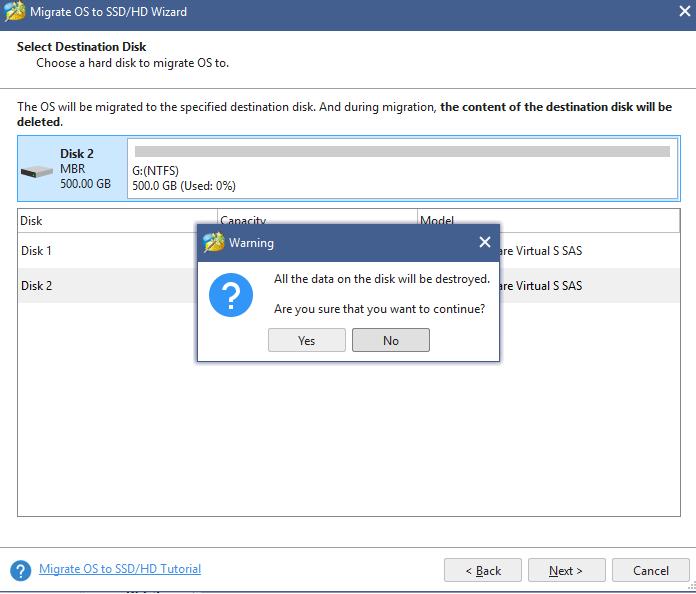696x594 pixels.
Task: Click the Warning dialog app icon
Action: (x=214, y=242)
